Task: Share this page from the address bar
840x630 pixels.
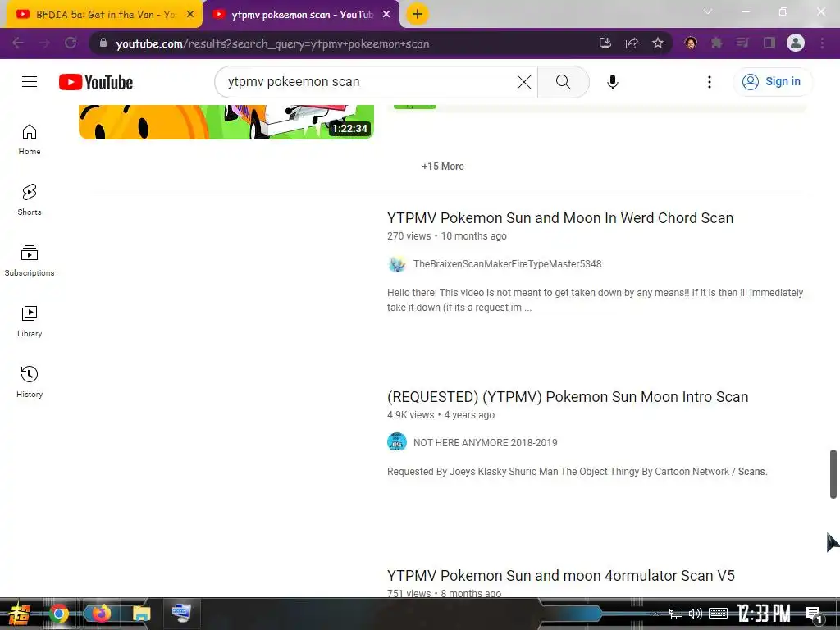Action: [x=632, y=43]
